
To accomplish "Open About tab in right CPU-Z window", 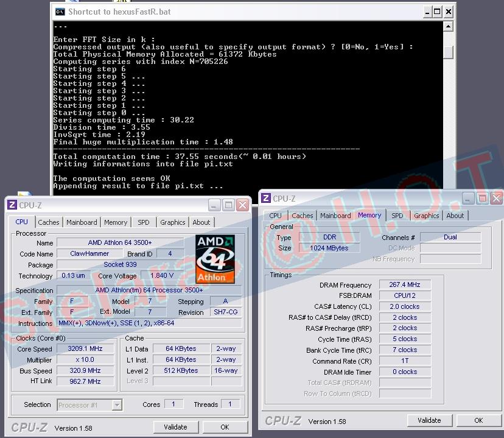I will (455, 216).
